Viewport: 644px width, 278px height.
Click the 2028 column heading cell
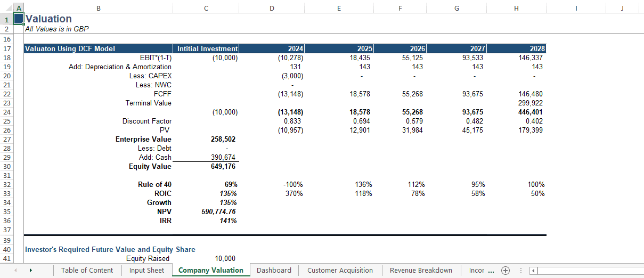point(516,48)
